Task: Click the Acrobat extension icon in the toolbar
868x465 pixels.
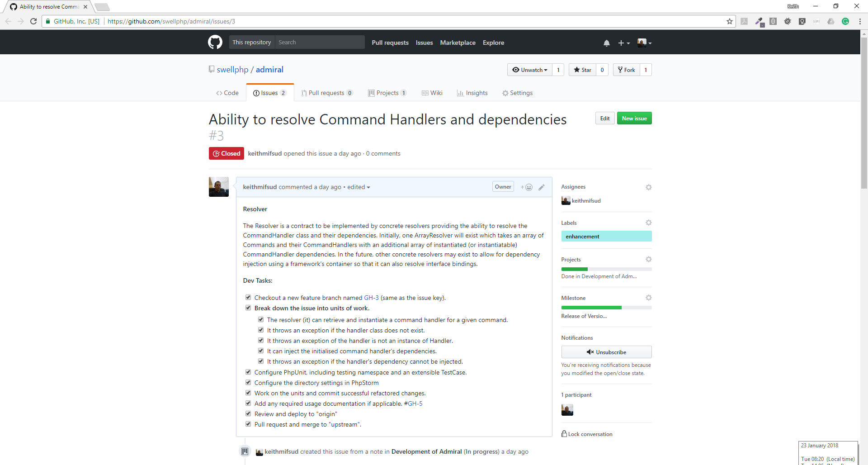Action: (x=744, y=21)
